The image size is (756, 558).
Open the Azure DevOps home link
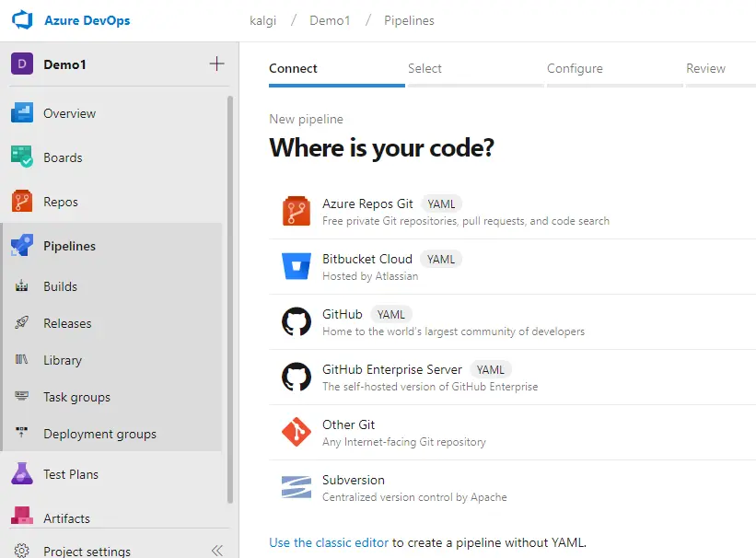coord(87,20)
